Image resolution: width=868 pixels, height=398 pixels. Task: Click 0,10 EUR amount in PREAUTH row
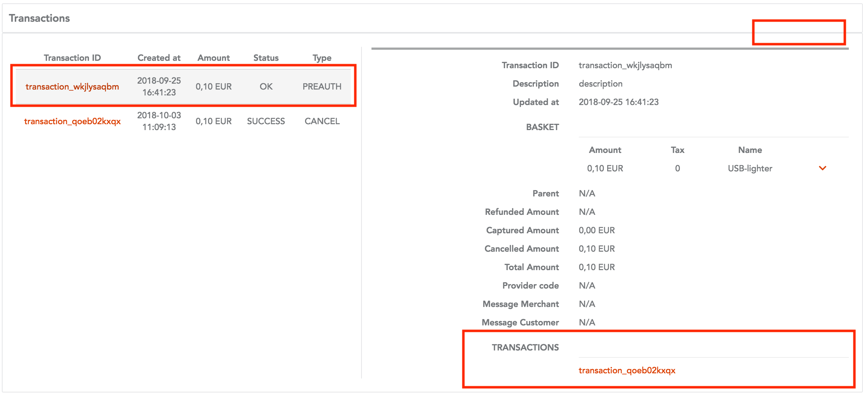point(214,87)
